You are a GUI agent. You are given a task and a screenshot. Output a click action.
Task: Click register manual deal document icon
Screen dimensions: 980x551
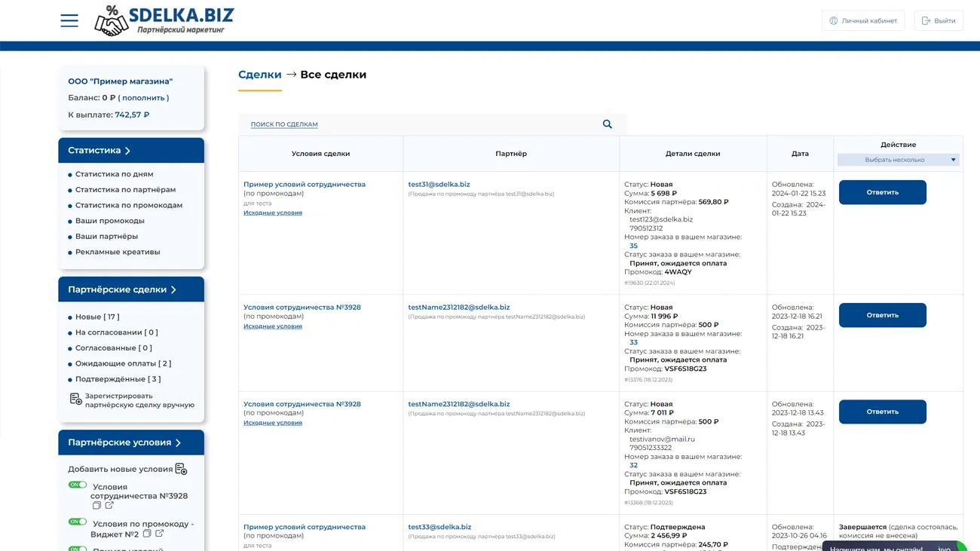[x=75, y=399]
